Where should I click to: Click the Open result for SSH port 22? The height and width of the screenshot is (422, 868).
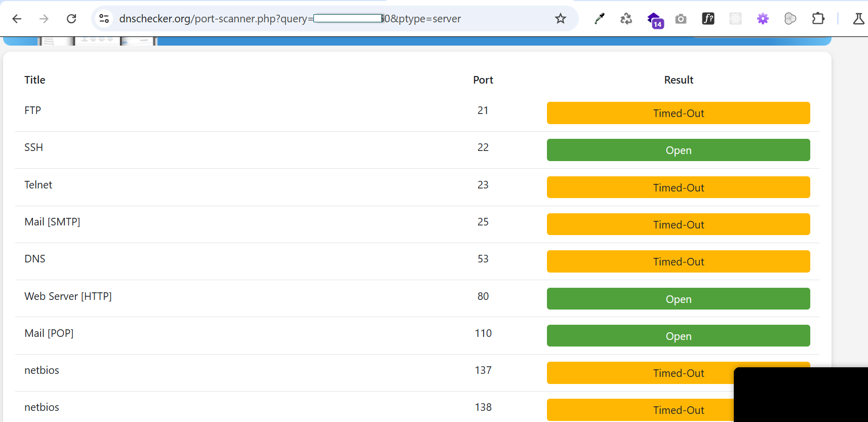tap(678, 150)
